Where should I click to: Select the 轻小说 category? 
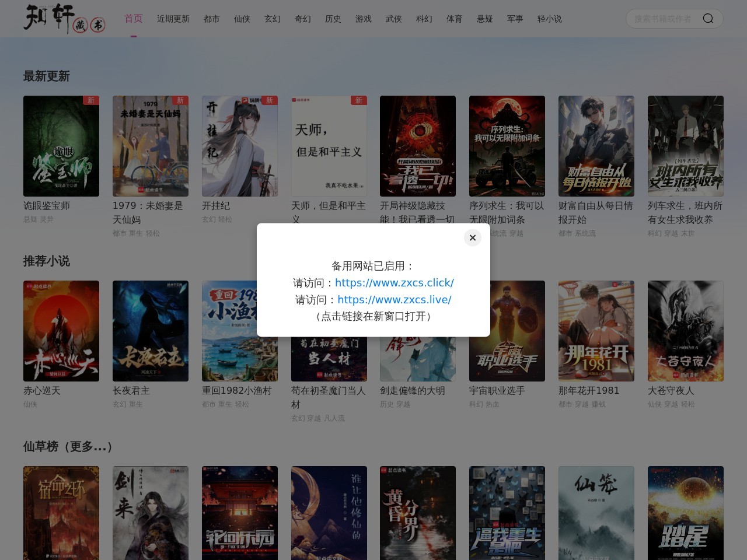click(x=550, y=19)
